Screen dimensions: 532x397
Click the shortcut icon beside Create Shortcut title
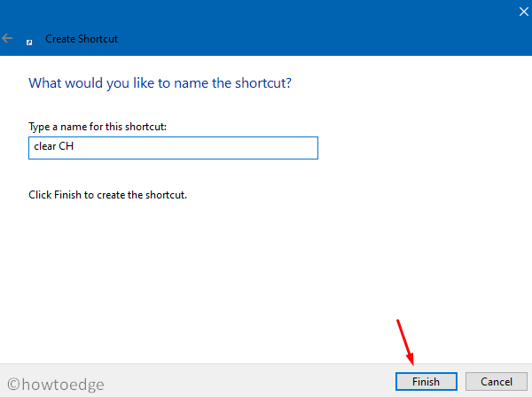pyautogui.click(x=29, y=42)
